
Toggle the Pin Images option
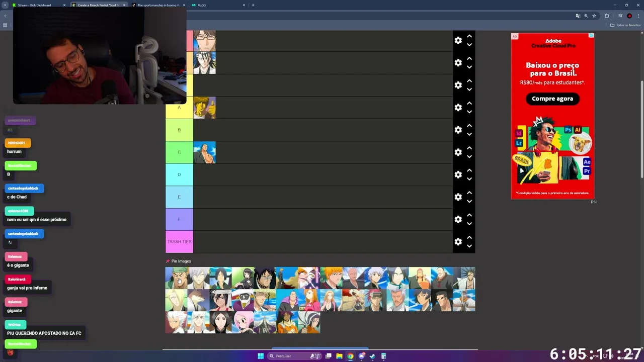(x=178, y=261)
